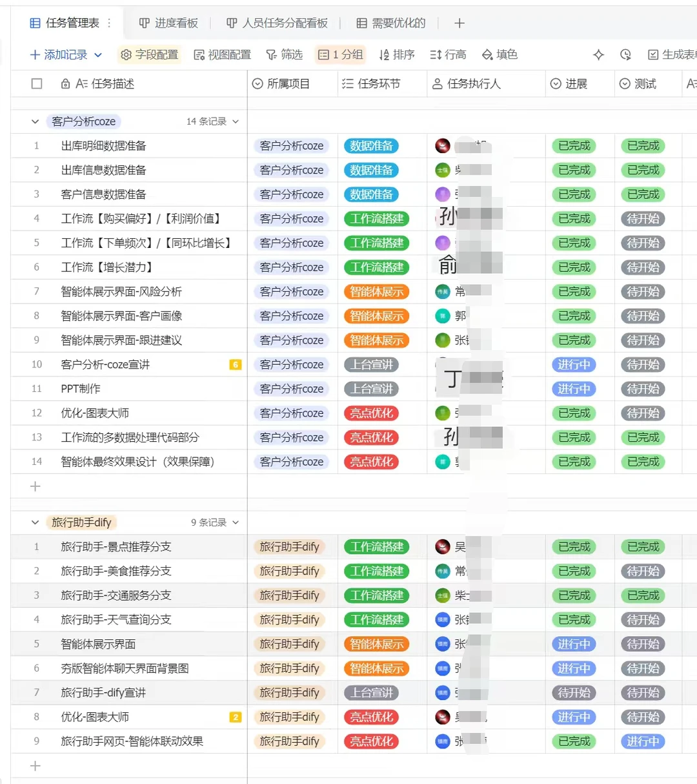Click the avatar in row 旅行助手-天气查询分支

(x=443, y=620)
